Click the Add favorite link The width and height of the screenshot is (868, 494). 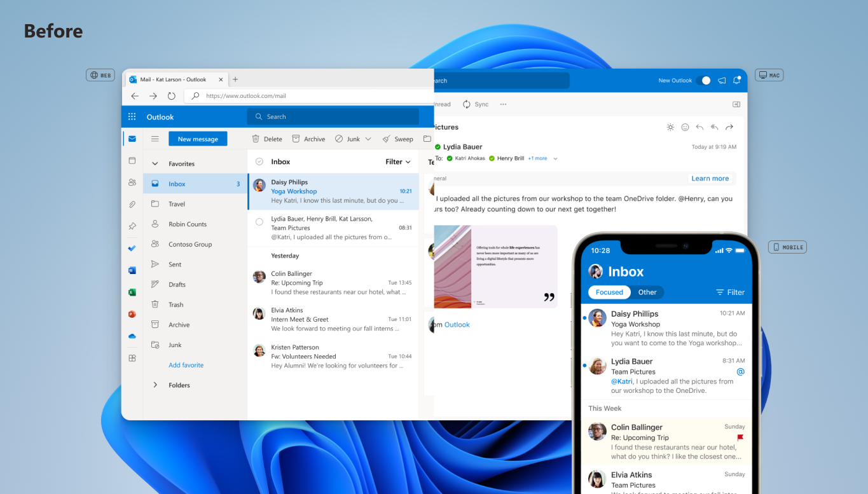[186, 365]
